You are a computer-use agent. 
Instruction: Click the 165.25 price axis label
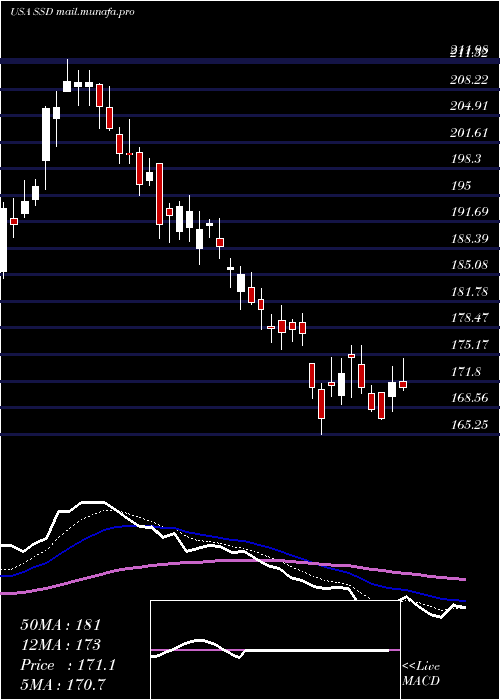click(469, 425)
